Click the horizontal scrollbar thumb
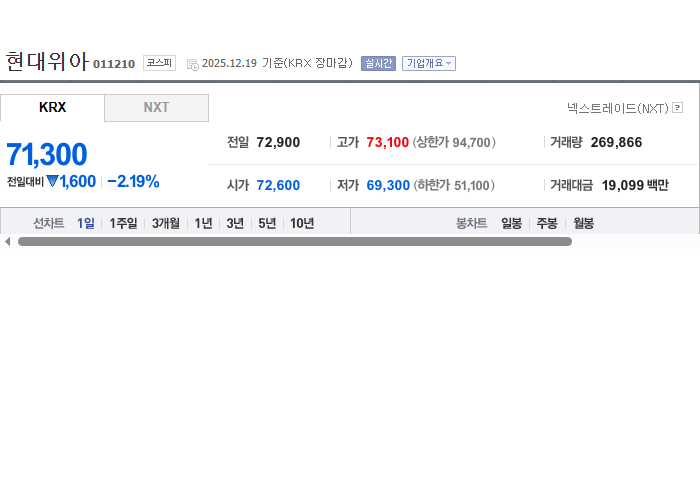The width and height of the screenshot is (700, 490). (295, 241)
